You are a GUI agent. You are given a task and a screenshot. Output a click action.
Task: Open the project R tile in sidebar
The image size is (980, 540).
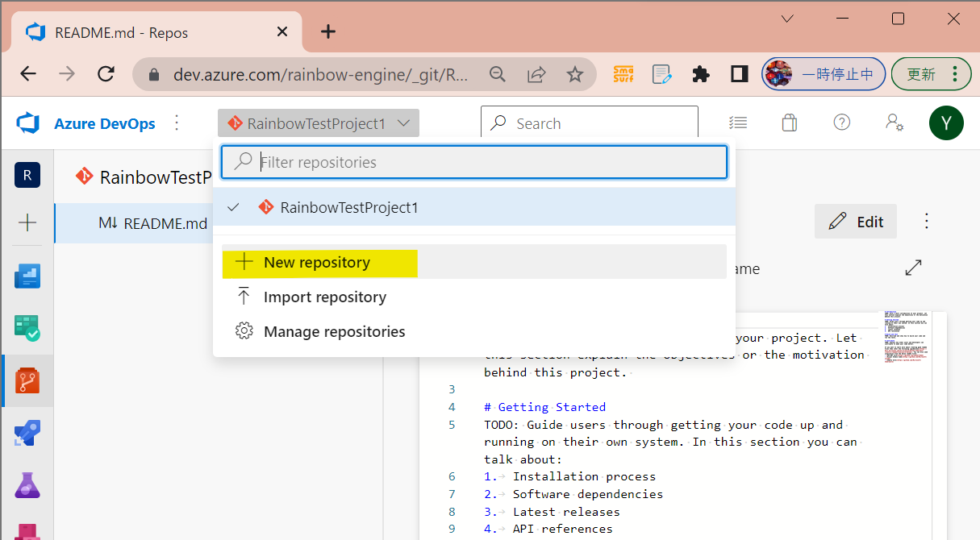point(27,175)
